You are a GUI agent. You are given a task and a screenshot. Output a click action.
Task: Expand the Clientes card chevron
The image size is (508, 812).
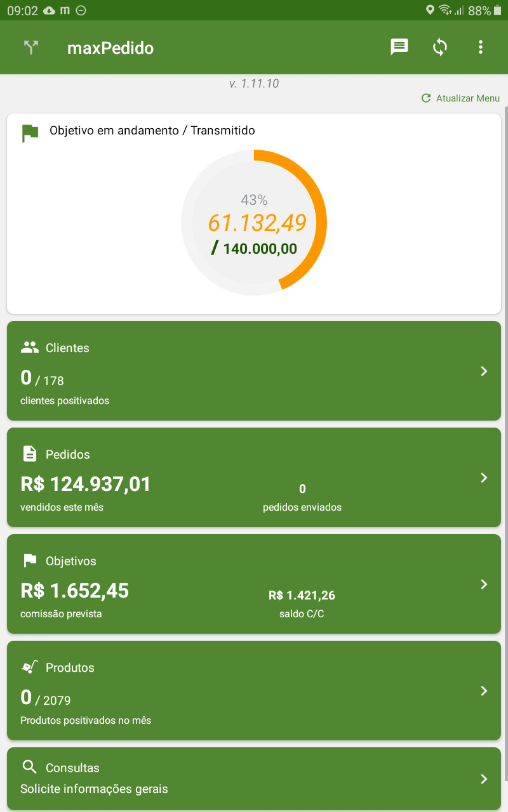coord(484,371)
